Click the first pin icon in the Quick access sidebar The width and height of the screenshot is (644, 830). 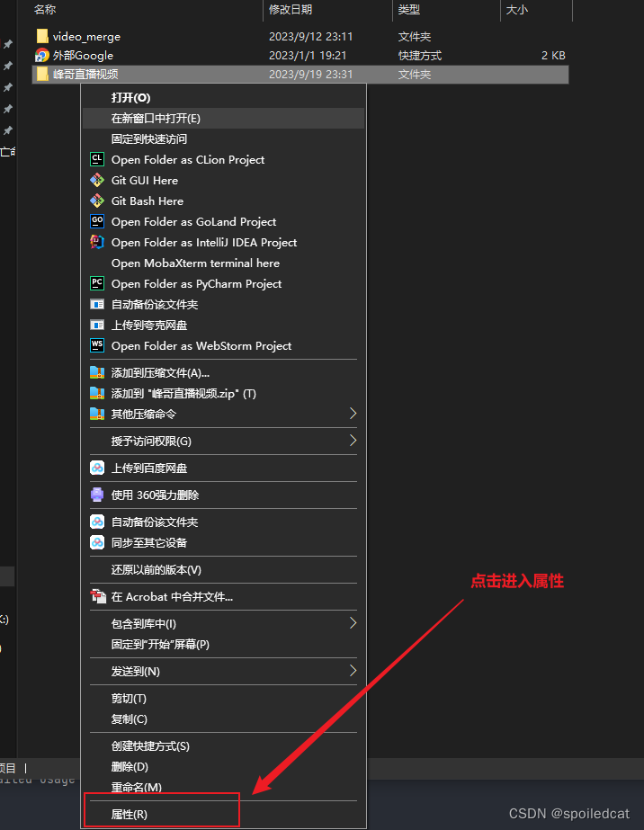tap(8, 44)
